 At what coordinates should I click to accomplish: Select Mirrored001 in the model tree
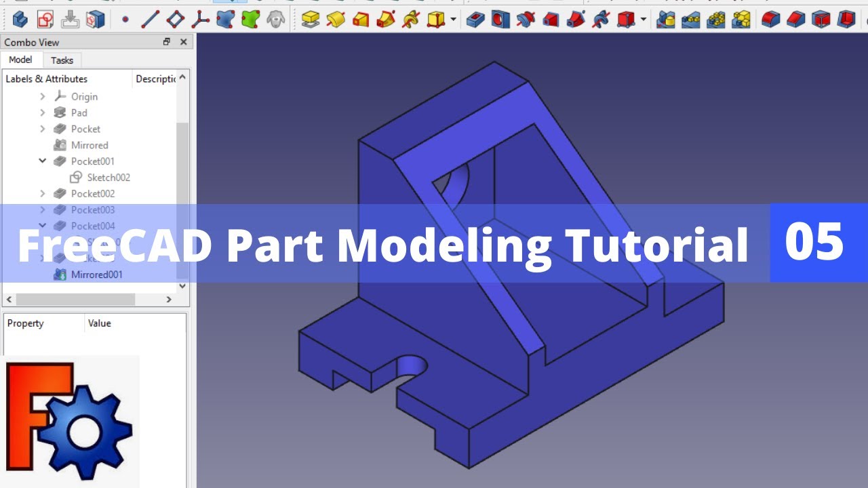[96, 274]
